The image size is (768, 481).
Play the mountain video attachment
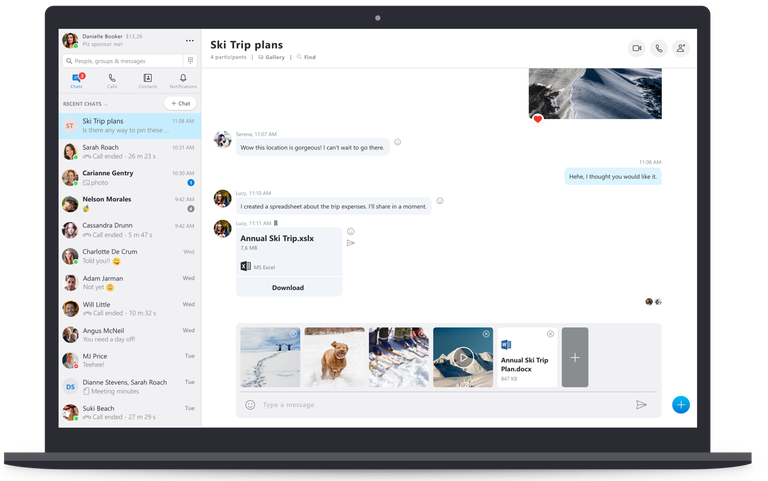point(462,358)
